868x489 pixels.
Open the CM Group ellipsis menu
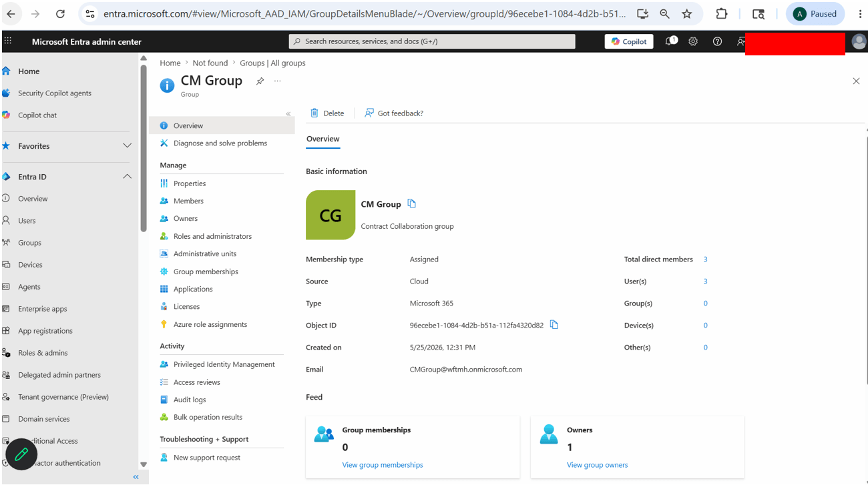pos(278,81)
